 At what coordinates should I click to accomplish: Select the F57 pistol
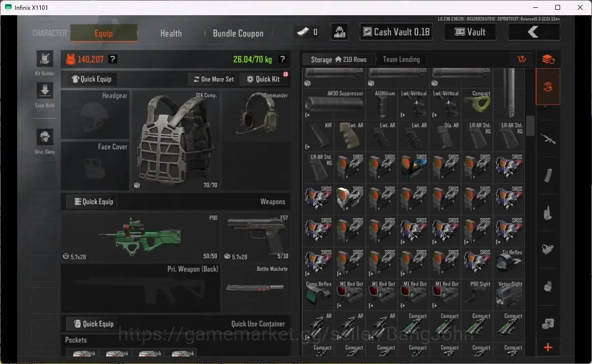click(x=256, y=237)
